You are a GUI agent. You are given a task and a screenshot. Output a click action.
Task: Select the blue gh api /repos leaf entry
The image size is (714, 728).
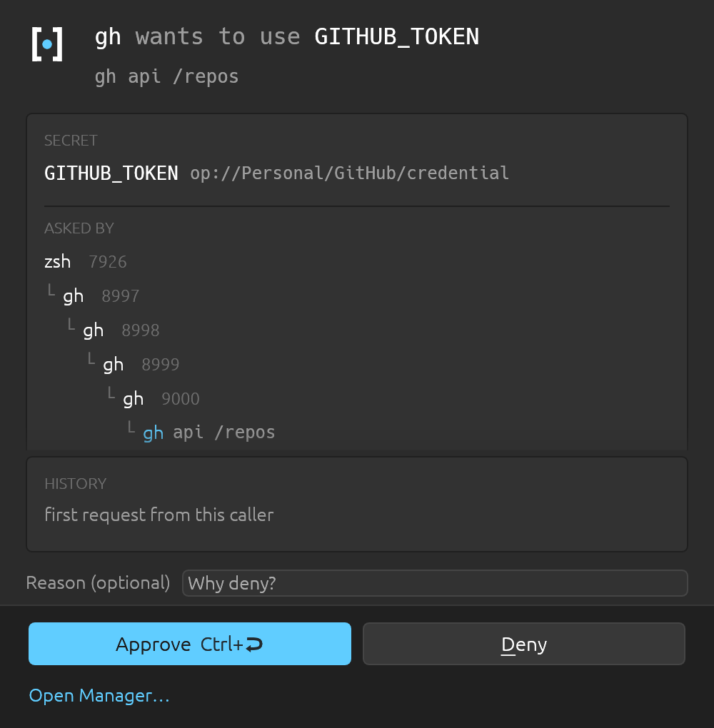(x=209, y=433)
